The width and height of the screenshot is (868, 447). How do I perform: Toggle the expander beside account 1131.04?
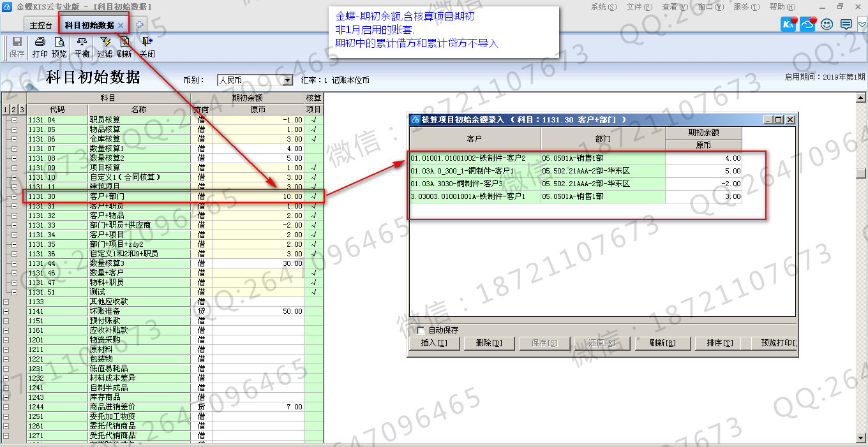(14, 120)
